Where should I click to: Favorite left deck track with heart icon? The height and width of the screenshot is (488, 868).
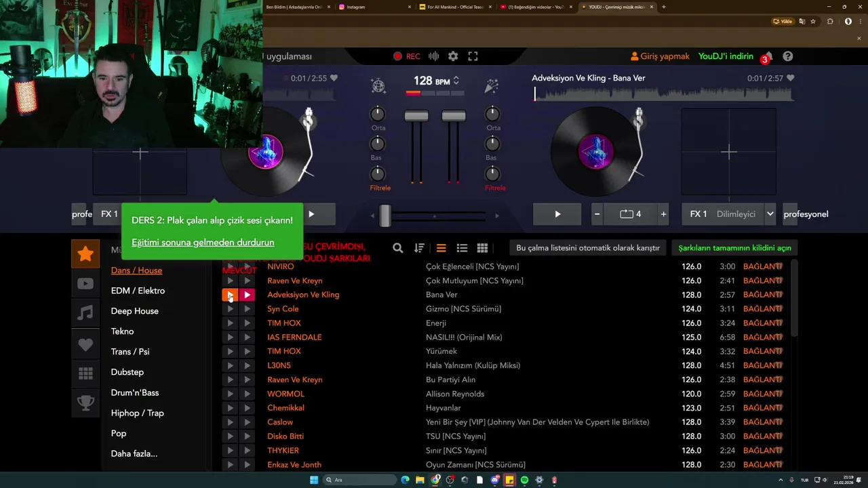(x=334, y=78)
